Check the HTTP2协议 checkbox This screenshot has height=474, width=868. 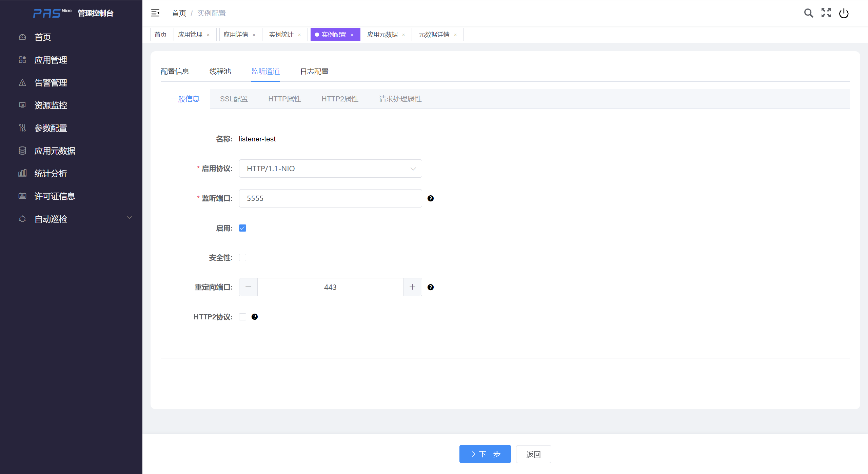point(242,317)
